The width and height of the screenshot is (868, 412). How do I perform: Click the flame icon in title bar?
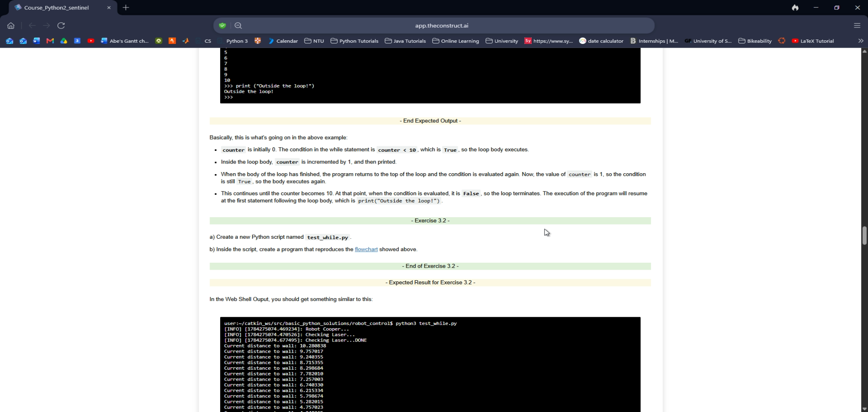[x=795, y=7]
